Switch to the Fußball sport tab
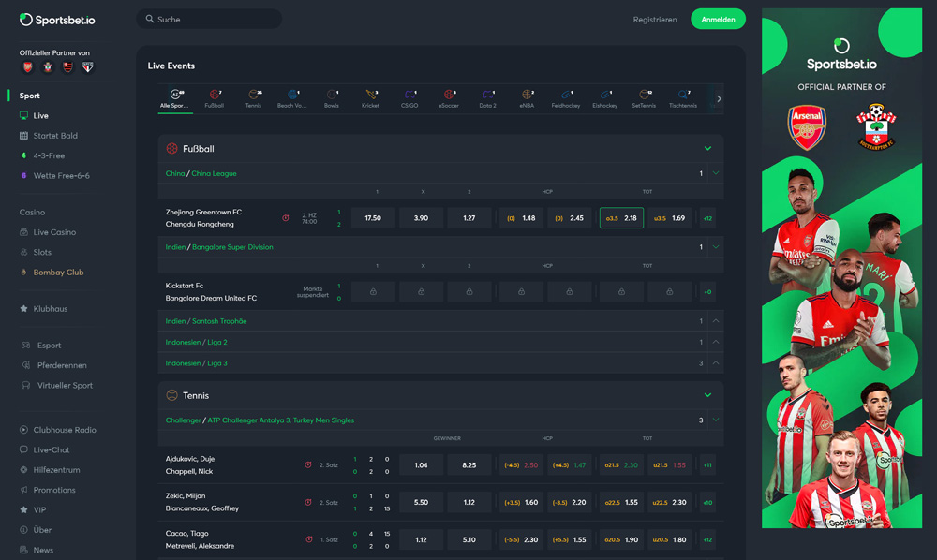937x560 pixels. click(x=214, y=98)
